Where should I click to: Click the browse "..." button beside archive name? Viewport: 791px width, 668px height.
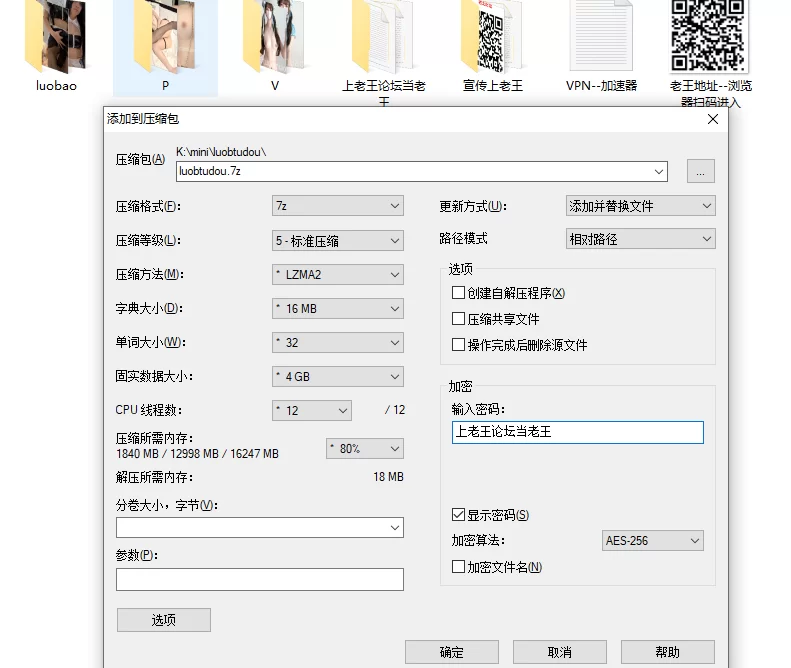click(x=700, y=171)
